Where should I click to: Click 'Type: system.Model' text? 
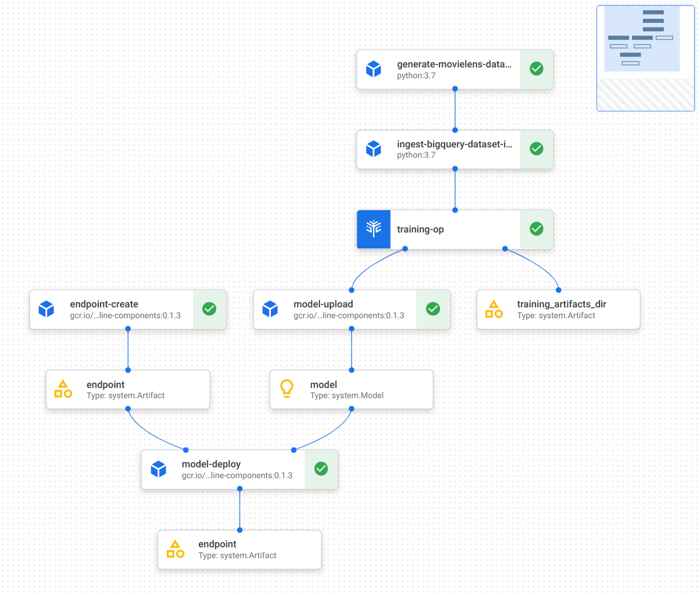(x=347, y=396)
